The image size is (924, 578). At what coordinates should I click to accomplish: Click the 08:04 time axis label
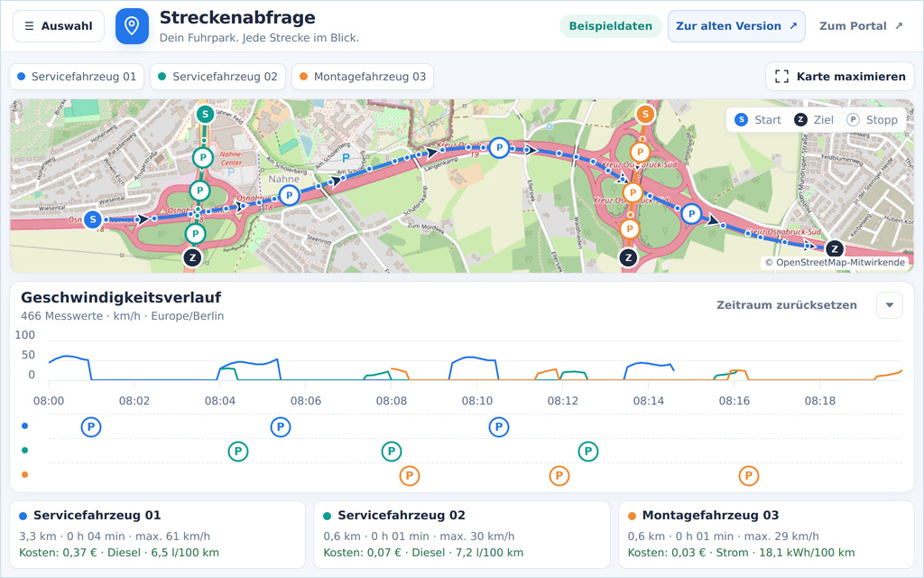220,400
